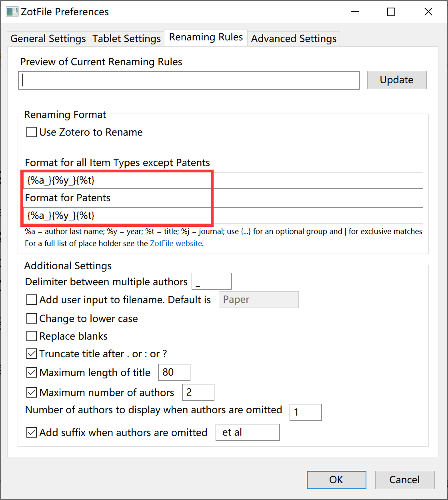Click the et al suffix text field
Image resolution: width=448 pixels, height=500 pixels.
(x=247, y=432)
